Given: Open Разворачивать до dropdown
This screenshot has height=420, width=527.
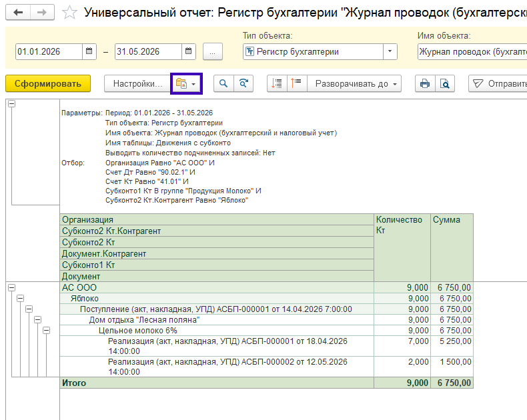Looking at the screenshot, I should 354,83.
